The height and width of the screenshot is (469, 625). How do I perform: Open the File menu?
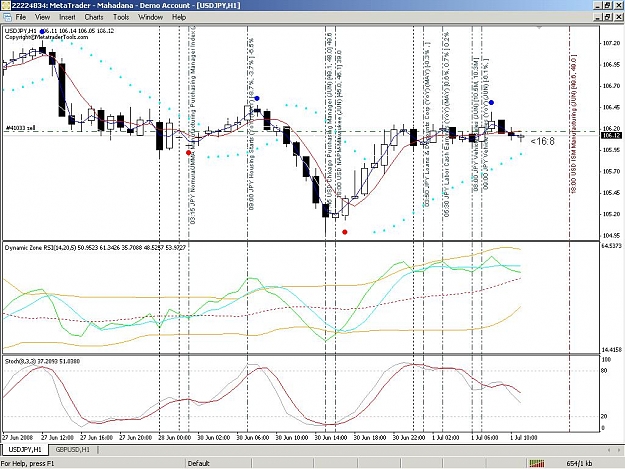point(20,17)
